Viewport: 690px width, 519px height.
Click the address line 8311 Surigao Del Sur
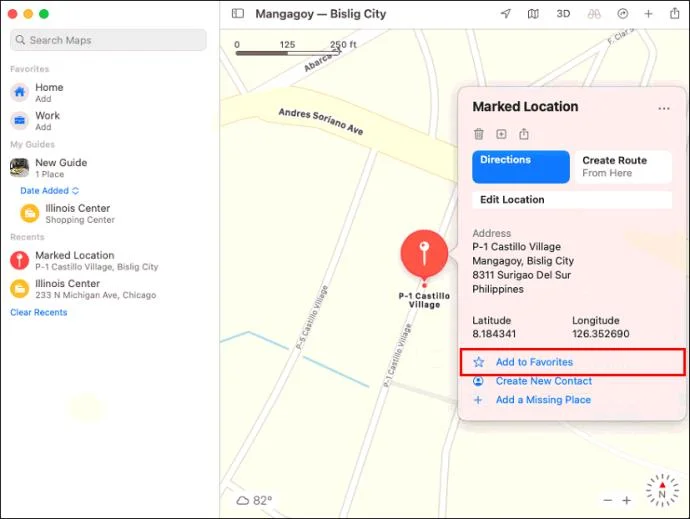[x=521, y=275]
